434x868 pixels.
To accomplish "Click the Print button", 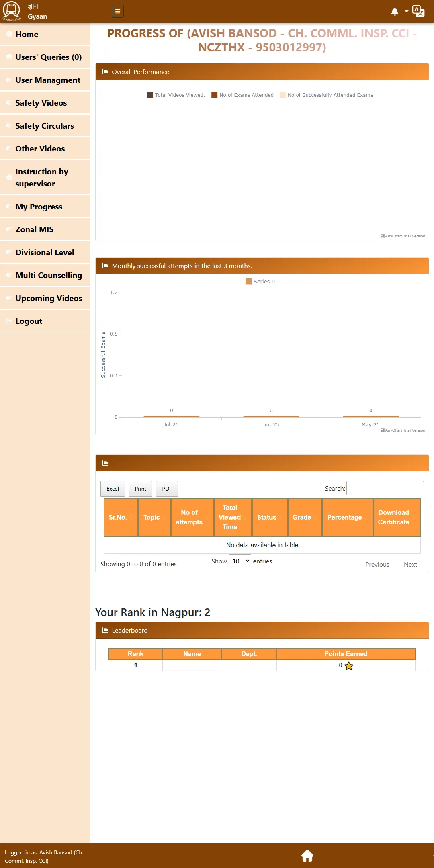I will tap(140, 489).
